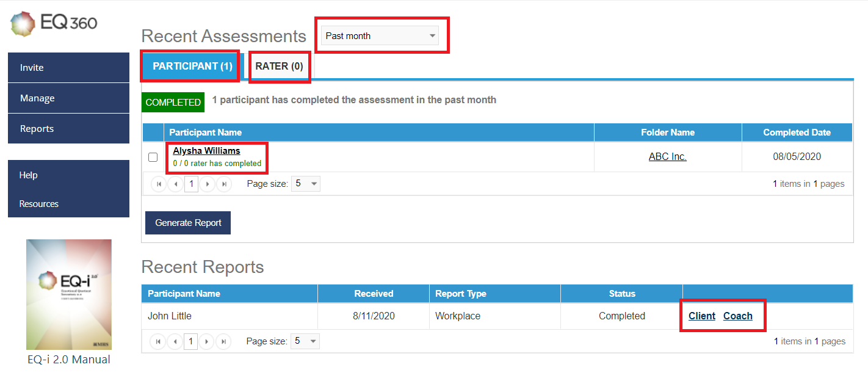Click the Completed status cell for John Little
This screenshot has height=381, width=868.
coord(622,316)
